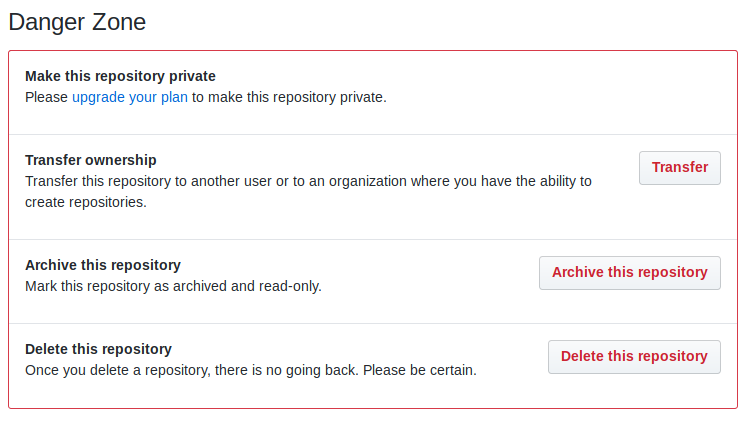The height and width of the screenshot is (423, 756).
Task: Click the bold "Delete this repository" section title
Action: [x=98, y=349]
